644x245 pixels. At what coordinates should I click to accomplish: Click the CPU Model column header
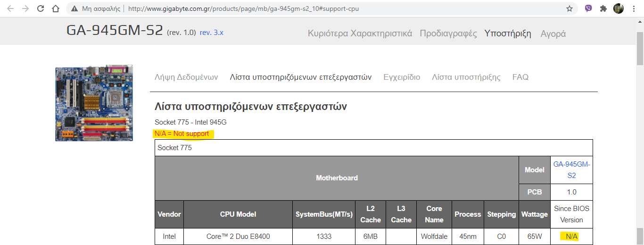click(238, 214)
